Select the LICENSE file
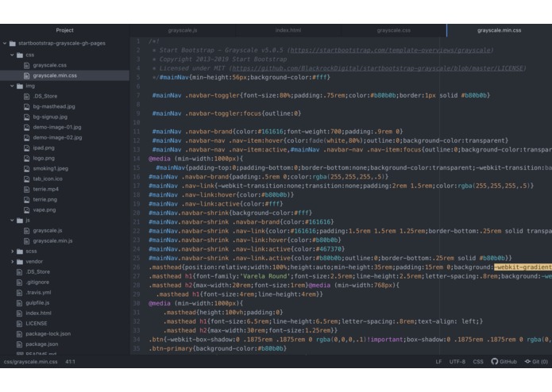The width and height of the screenshot is (552, 392). coord(37,324)
